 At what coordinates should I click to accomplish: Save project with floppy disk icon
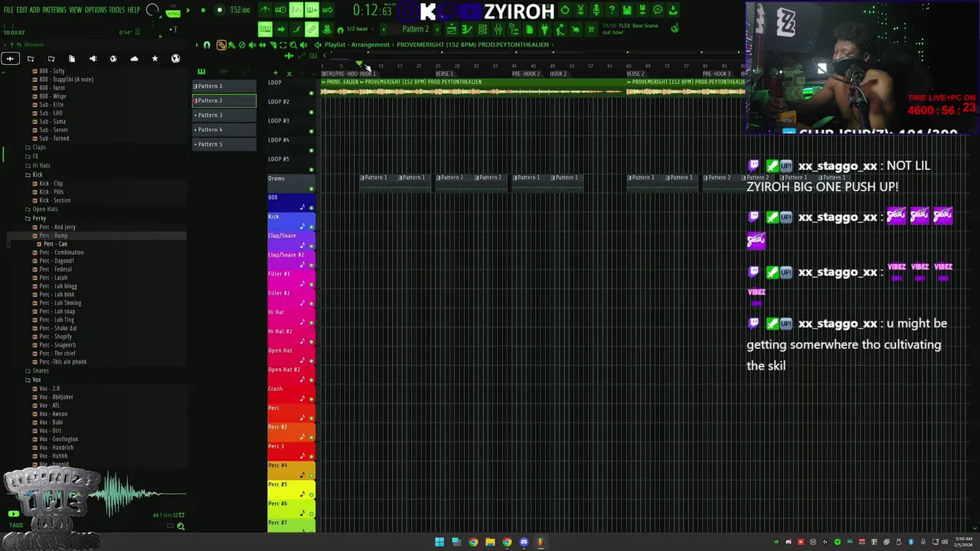pos(626,10)
